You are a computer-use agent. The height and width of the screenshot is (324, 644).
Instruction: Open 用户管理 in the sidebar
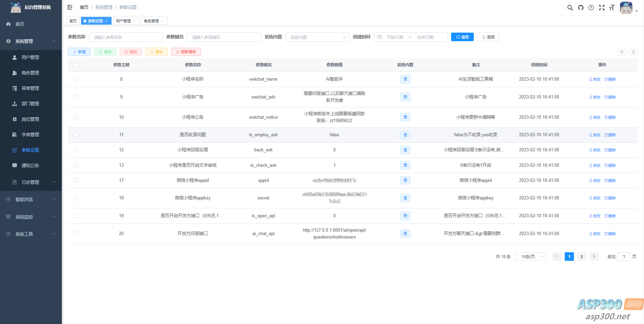pyautogui.click(x=31, y=57)
